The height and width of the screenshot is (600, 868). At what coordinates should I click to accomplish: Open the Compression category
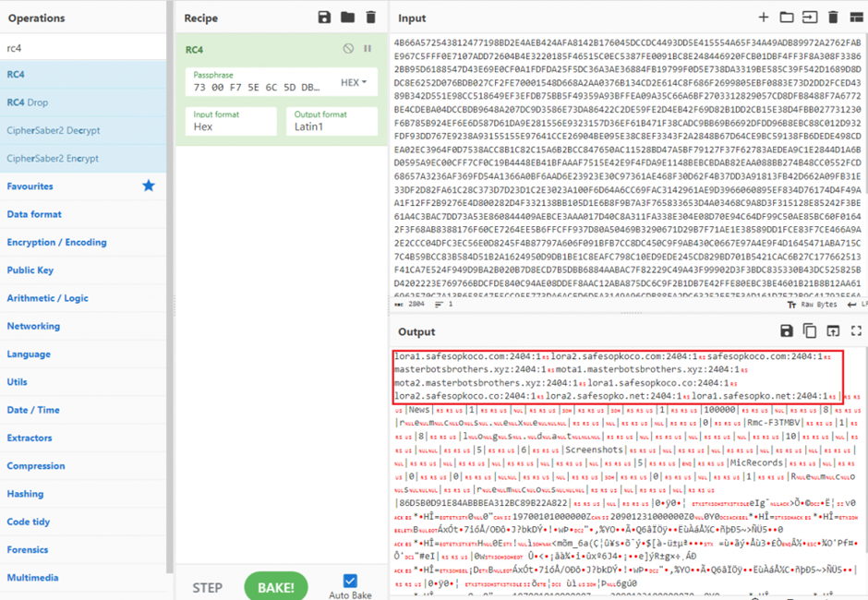[83, 465]
